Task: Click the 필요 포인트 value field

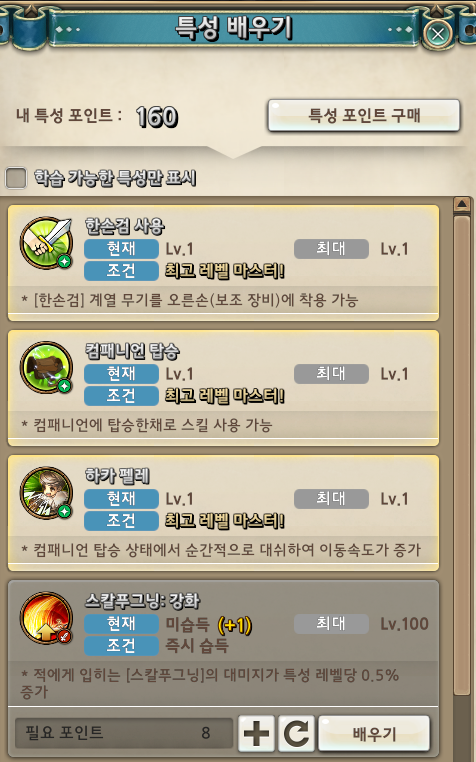Action: (x=124, y=733)
